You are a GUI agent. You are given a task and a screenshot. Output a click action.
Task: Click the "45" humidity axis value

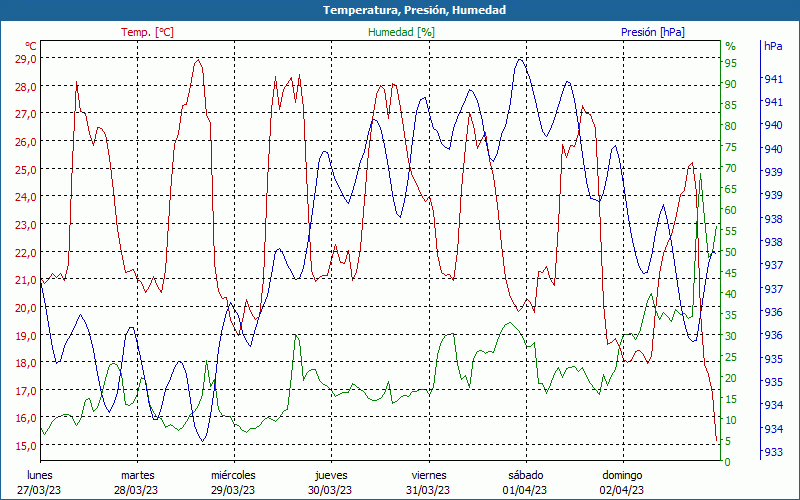[x=731, y=273]
